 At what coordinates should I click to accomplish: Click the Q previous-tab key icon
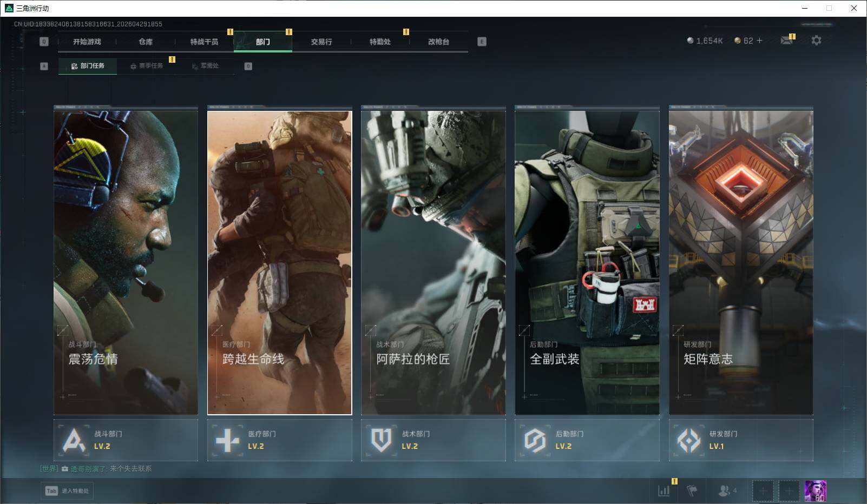44,42
